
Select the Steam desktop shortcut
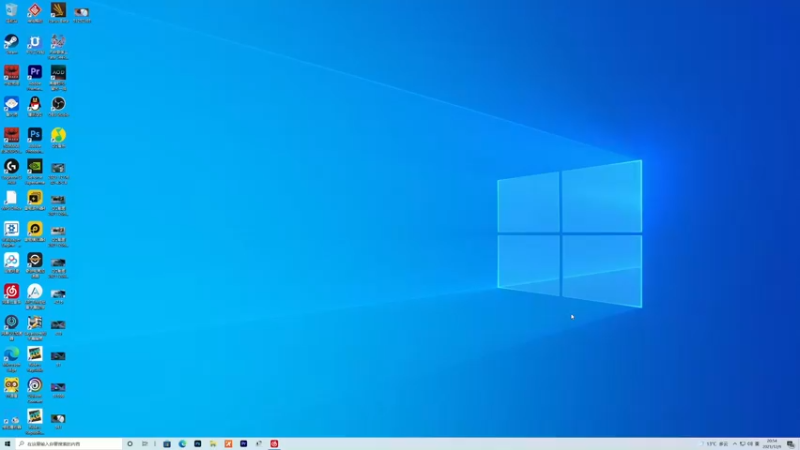click(11, 44)
